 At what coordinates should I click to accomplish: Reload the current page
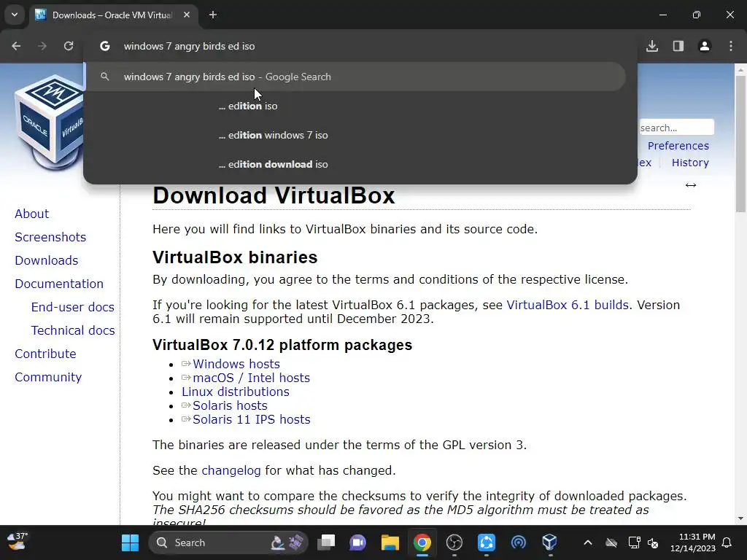point(69,46)
